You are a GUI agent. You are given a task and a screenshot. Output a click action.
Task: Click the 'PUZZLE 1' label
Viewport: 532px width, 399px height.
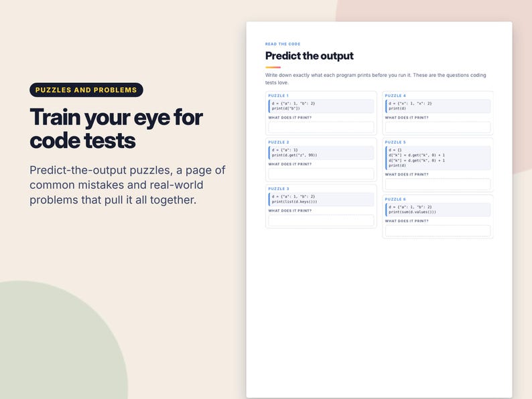(x=278, y=96)
